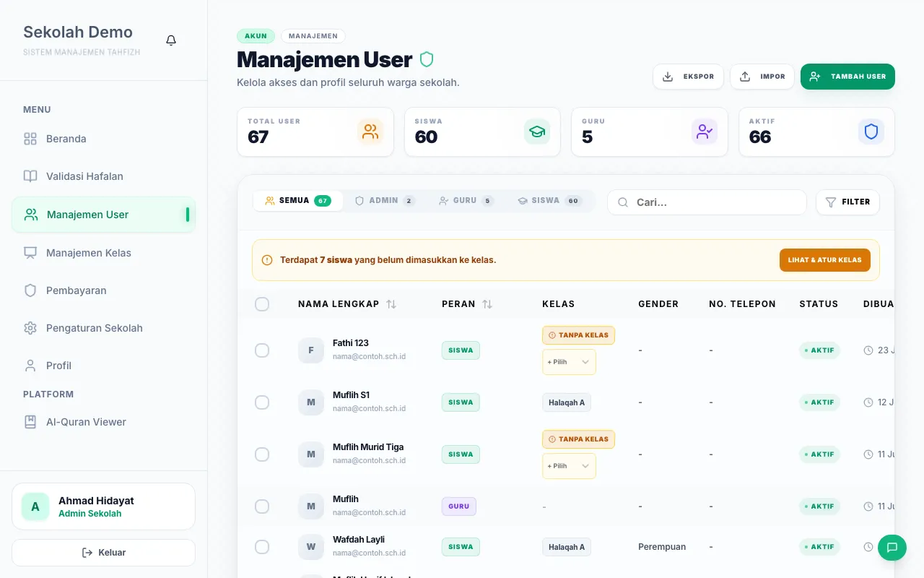Switch to the Siswa tab
Viewport: 924px width, 578px height.
550,201
